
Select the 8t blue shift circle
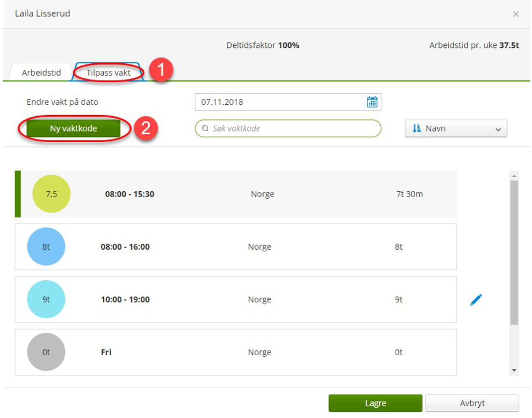tap(46, 247)
